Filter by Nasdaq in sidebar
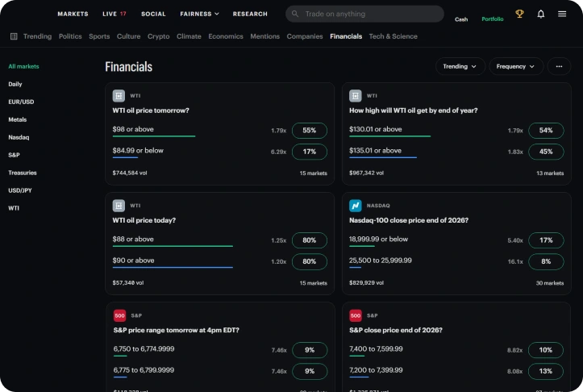This screenshot has width=583, height=392. click(x=19, y=137)
